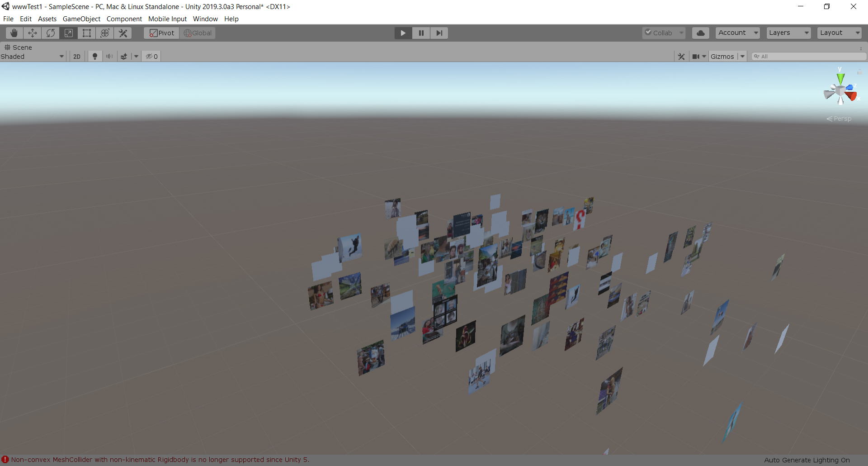Click the Step forward button
The image size is (868, 466).
[x=439, y=33]
